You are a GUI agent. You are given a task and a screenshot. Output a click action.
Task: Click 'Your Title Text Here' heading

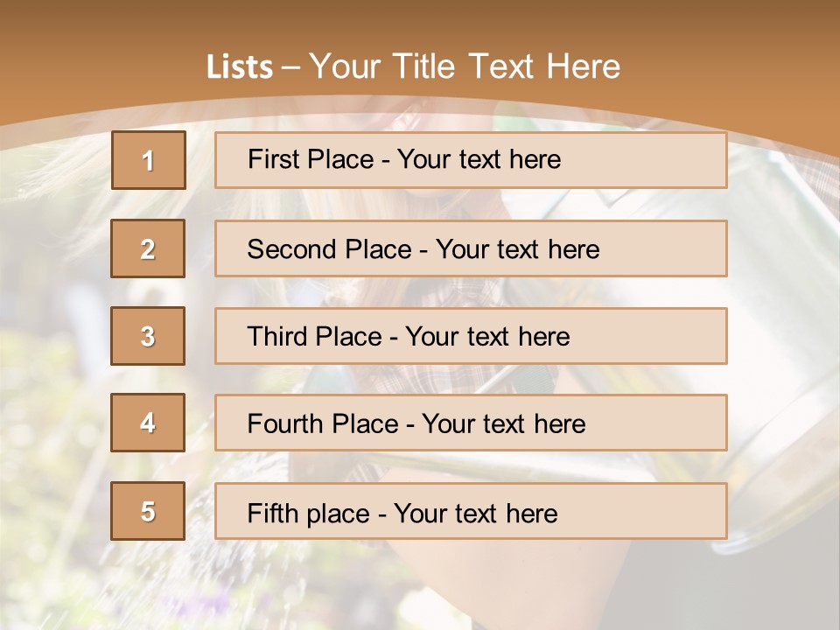pyautogui.click(x=465, y=66)
